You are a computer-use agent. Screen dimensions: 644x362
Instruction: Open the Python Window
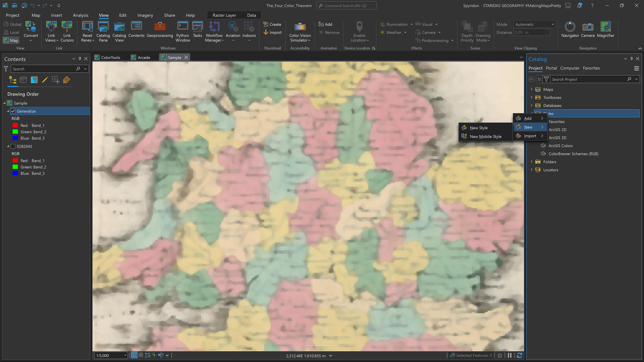pos(183,31)
